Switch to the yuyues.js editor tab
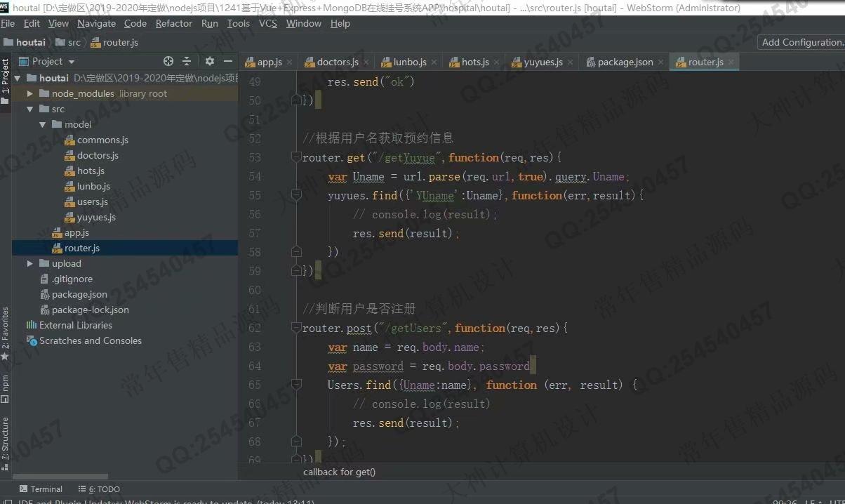Screen dimensions: 845x504 543,62
